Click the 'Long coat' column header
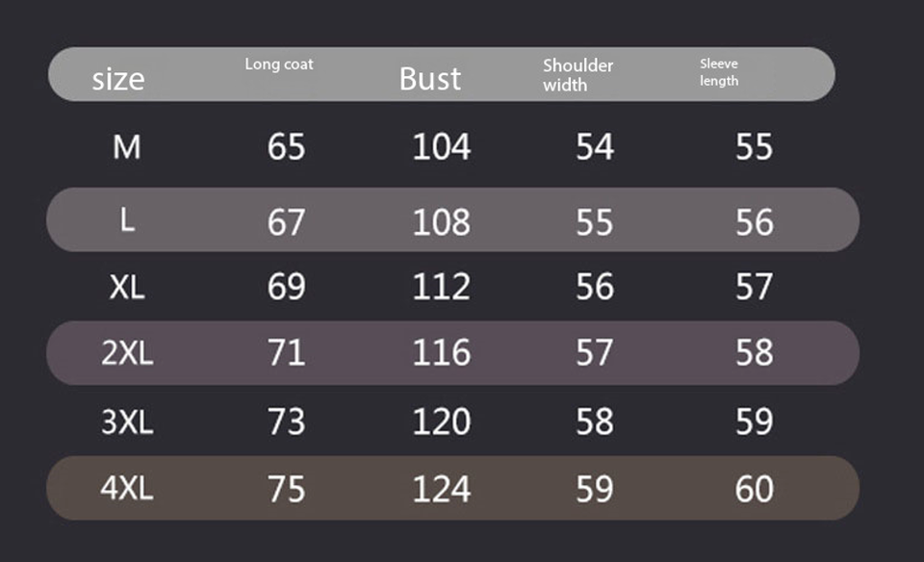 [279, 64]
